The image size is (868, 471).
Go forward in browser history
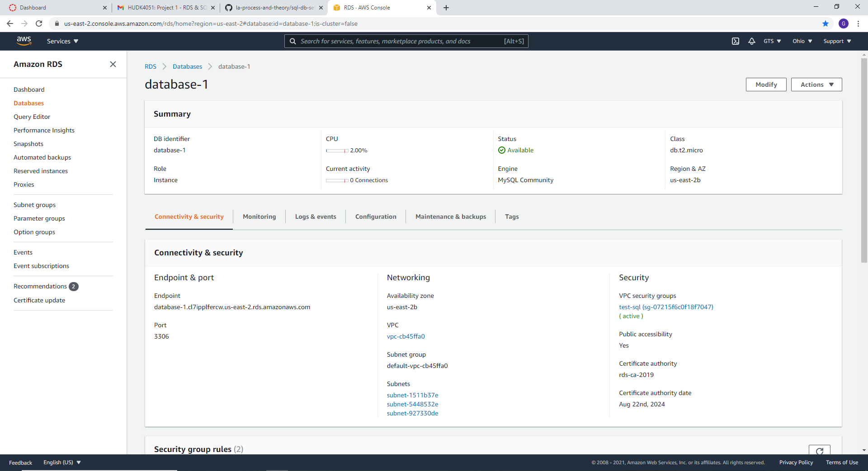click(x=24, y=24)
